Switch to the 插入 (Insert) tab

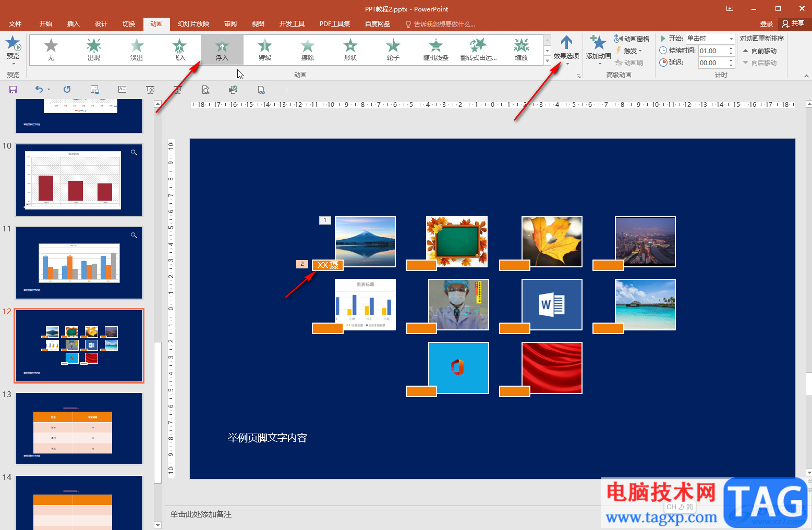click(74, 24)
